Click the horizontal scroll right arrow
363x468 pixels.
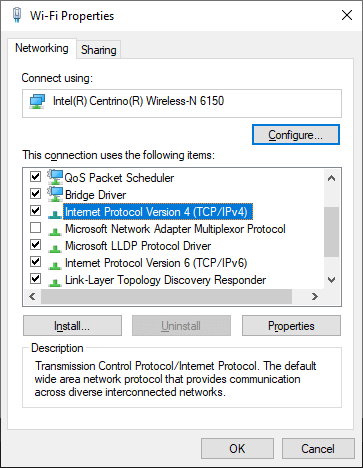click(x=314, y=296)
